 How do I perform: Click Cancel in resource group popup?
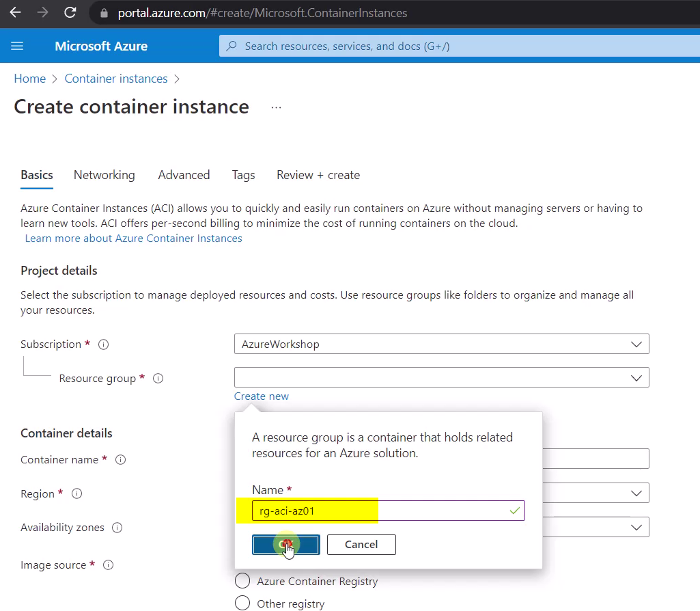click(x=361, y=545)
